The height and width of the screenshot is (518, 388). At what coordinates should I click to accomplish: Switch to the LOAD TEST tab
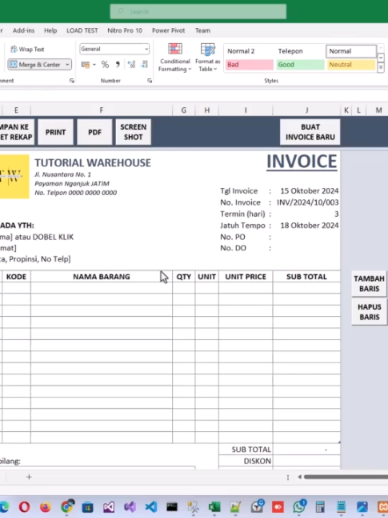coord(82,31)
